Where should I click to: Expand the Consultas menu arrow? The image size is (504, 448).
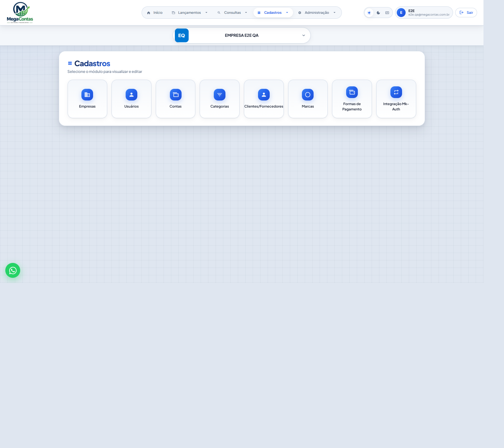click(246, 13)
